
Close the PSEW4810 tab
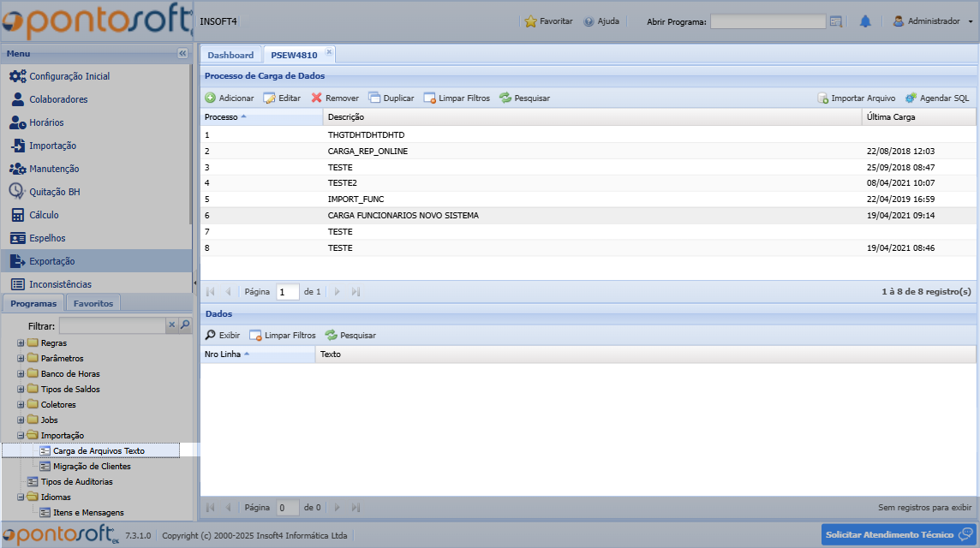[x=329, y=52]
